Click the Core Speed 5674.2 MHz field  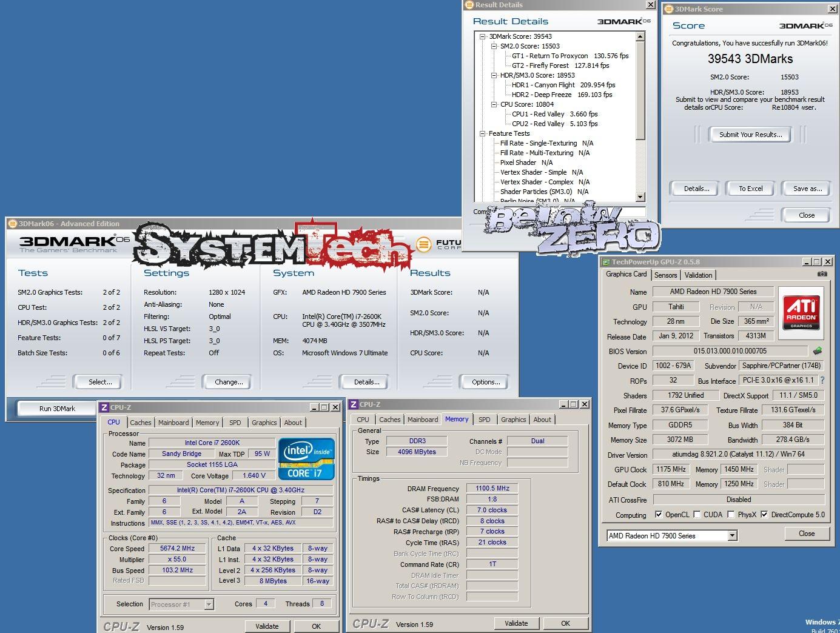[x=177, y=548]
